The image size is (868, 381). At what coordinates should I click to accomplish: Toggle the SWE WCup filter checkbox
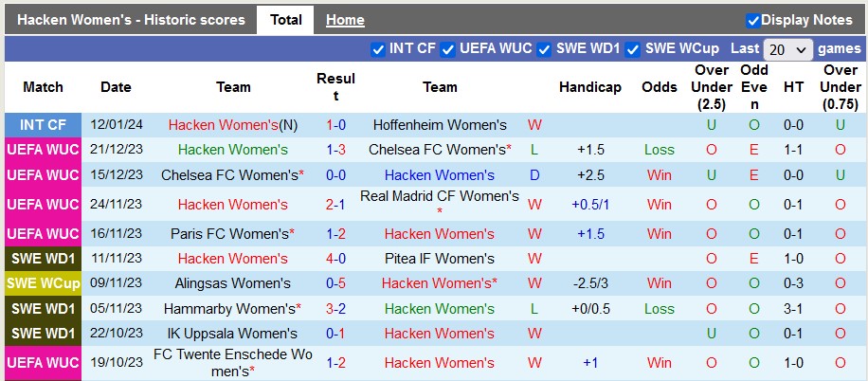click(x=633, y=49)
